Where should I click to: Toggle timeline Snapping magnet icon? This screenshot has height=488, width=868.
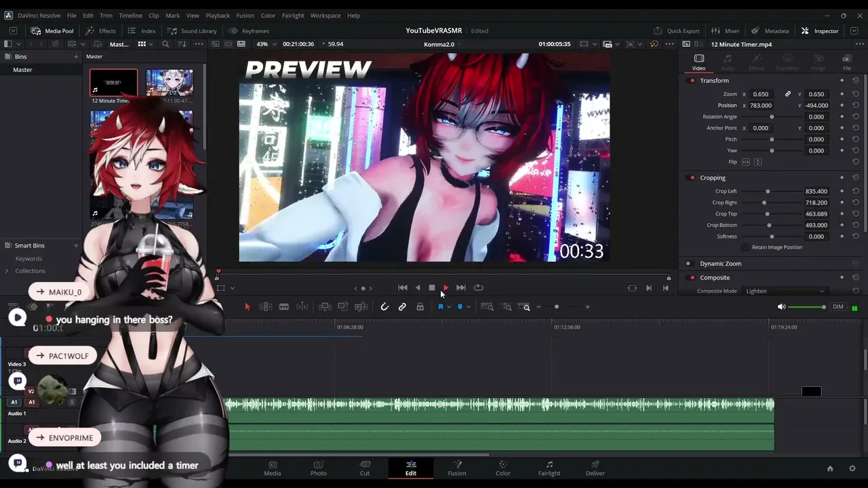pyautogui.click(x=384, y=307)
